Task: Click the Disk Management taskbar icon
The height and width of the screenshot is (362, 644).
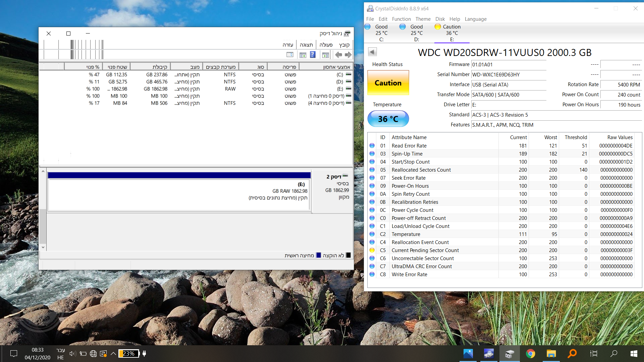Action: tap(509, 354)
